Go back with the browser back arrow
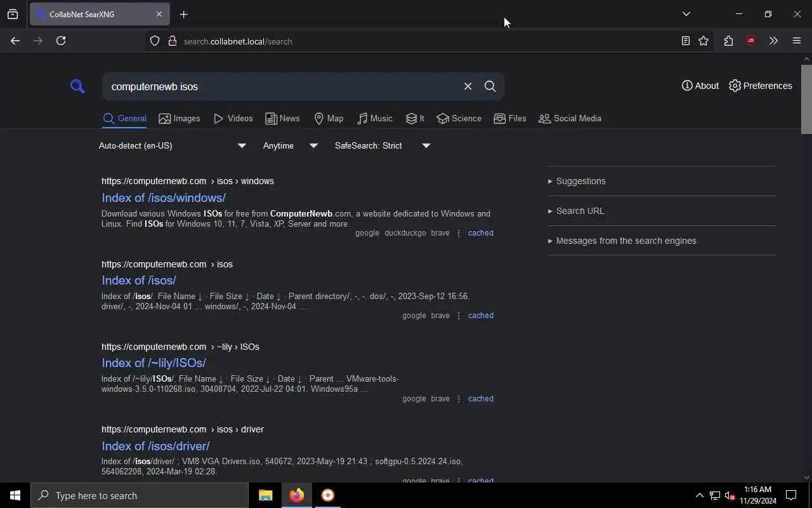 (x=15, y=41)
